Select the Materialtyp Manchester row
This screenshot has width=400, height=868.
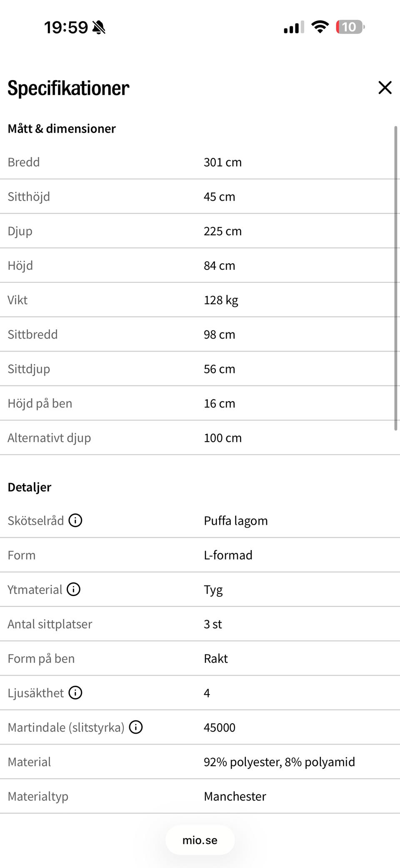pyautogui.click(x=200, y=796)
